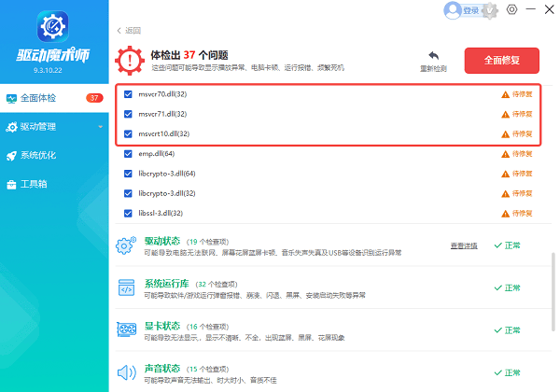Uncheck the emp.dll(64) checkbox

128,153
